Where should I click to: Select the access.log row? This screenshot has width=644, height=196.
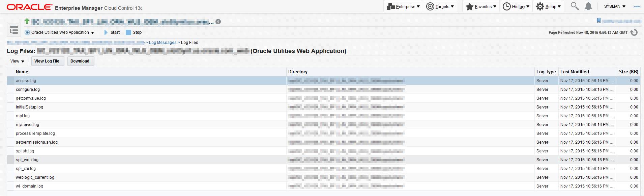[x=323, y=81]
